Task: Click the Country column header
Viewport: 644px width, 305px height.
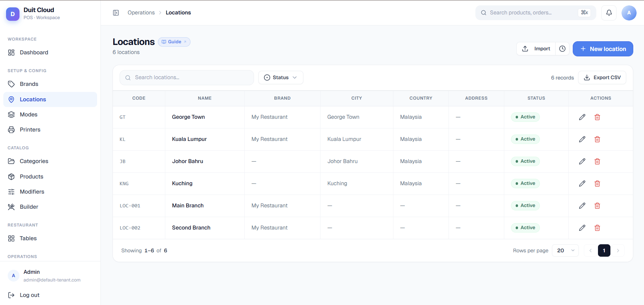Action: click(x=421, y=98)
